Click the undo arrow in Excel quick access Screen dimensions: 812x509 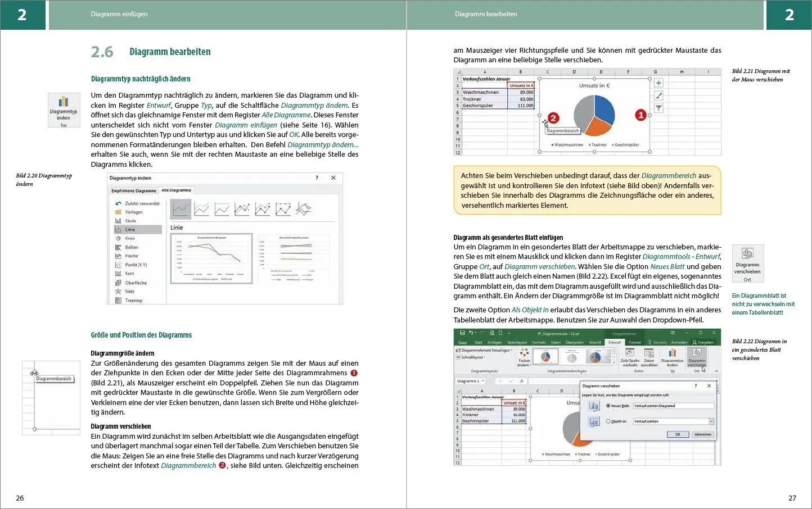(x=471, y=333)
